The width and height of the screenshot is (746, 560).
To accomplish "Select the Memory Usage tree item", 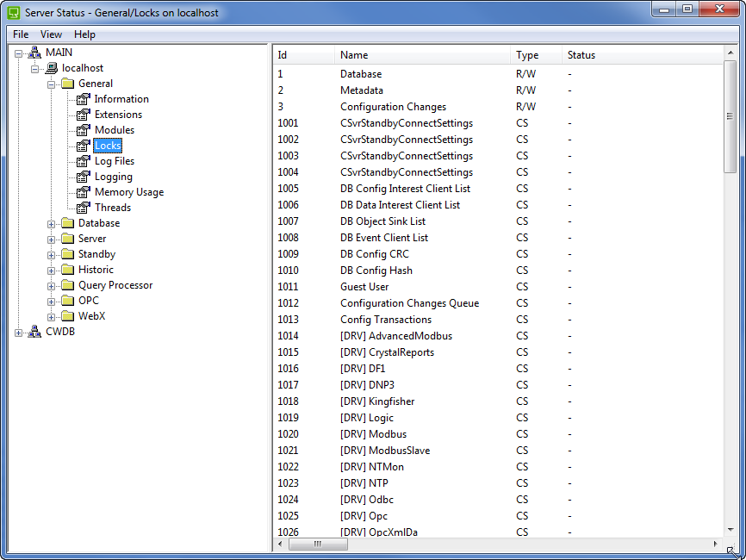I will pyautogui.click(x=129, y=192).
